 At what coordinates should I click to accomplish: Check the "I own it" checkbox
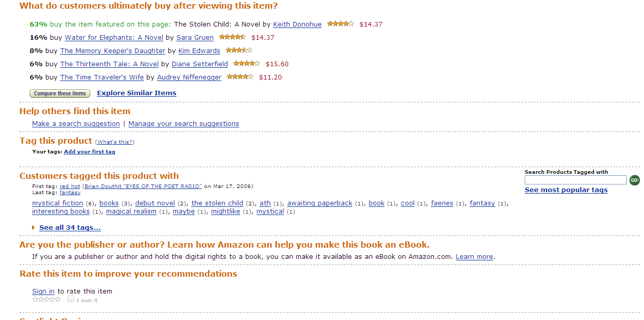point(71,299)
